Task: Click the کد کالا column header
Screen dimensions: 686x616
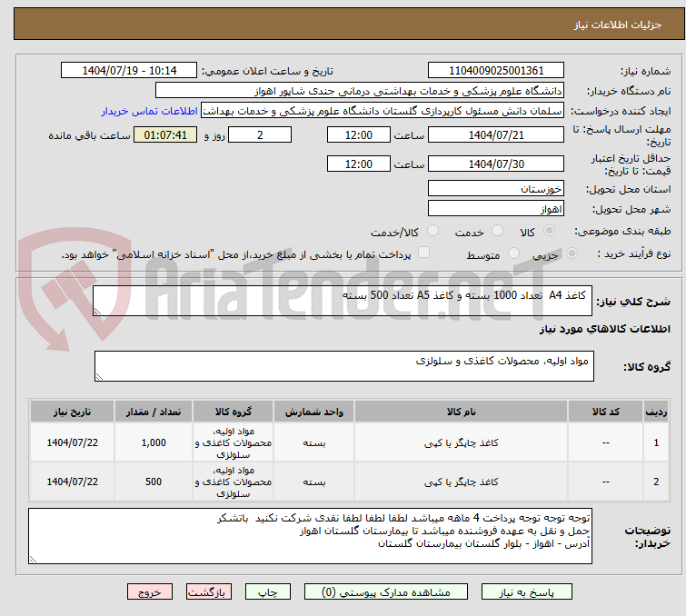Action: [605, 412]
